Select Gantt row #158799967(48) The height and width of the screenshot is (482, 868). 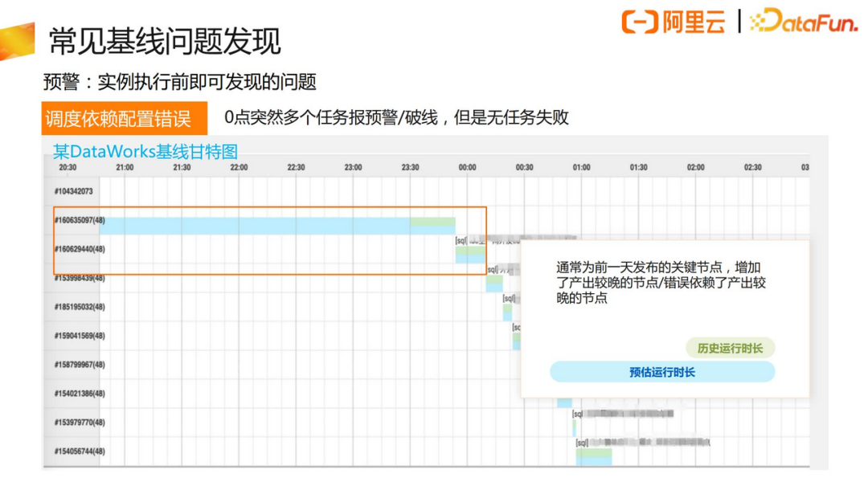(x=79, y=365)
